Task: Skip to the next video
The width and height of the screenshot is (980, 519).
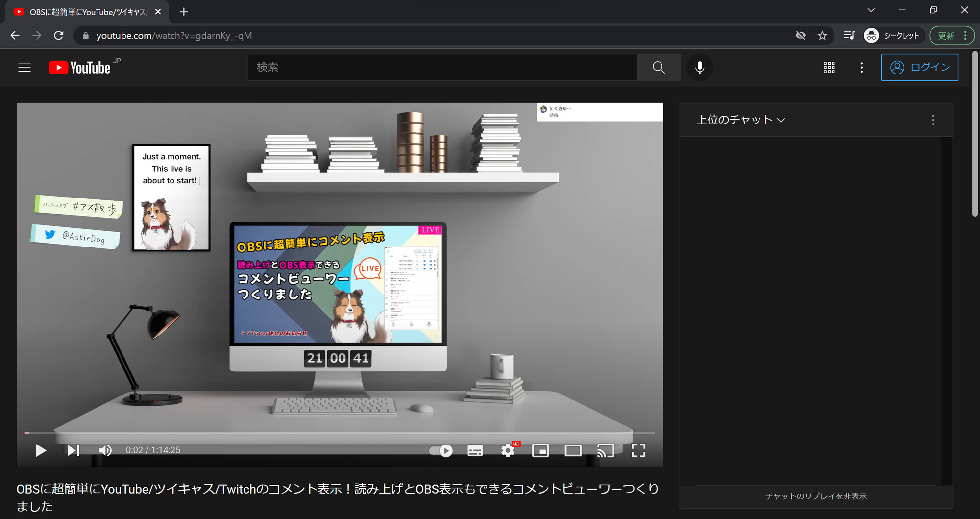Action: click(x=73, y=450)
